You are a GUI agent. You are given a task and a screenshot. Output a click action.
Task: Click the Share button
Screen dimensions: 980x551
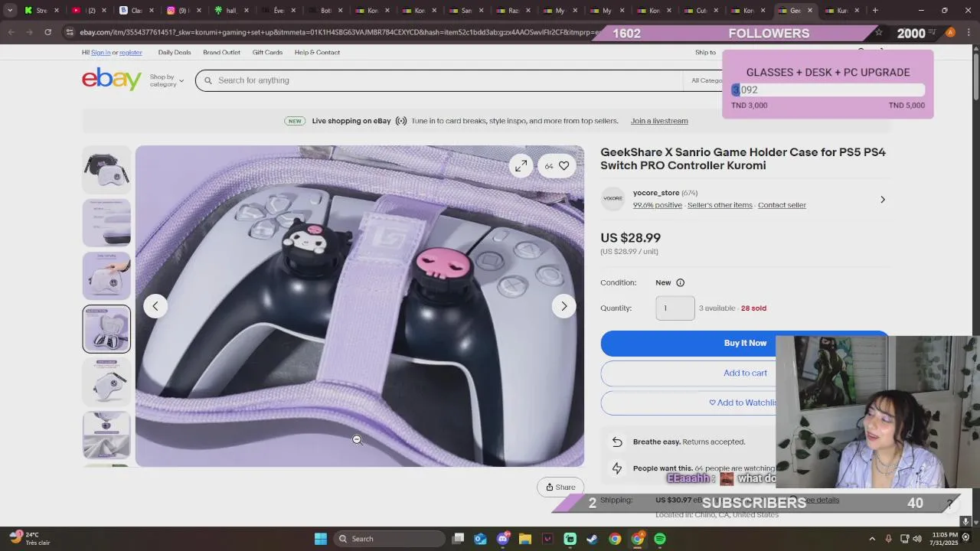560,487
